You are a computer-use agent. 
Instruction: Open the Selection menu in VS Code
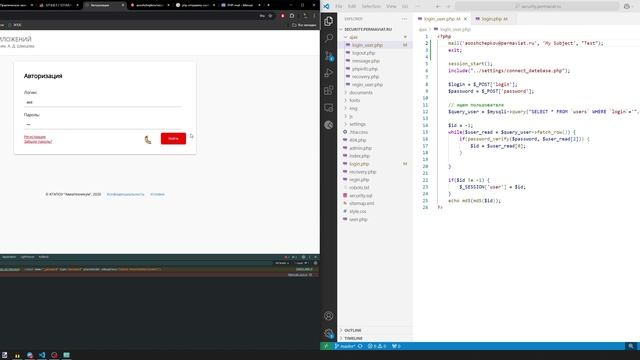(x=371, y=6)
